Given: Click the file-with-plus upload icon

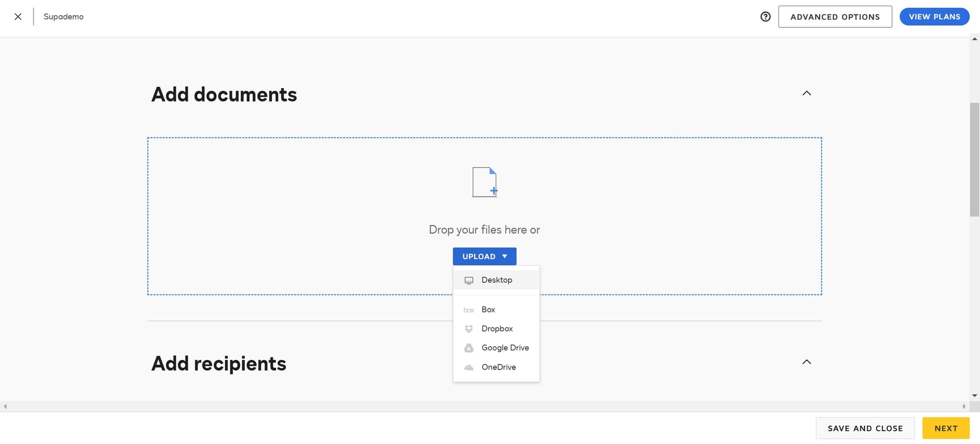Looking at the screenshot, I should [x=483, y=182].
